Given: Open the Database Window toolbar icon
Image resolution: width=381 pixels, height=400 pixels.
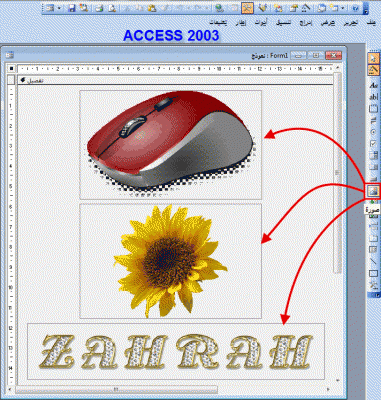Looking at the screenshot, I should pyautogui.click(x=321, y=8).
